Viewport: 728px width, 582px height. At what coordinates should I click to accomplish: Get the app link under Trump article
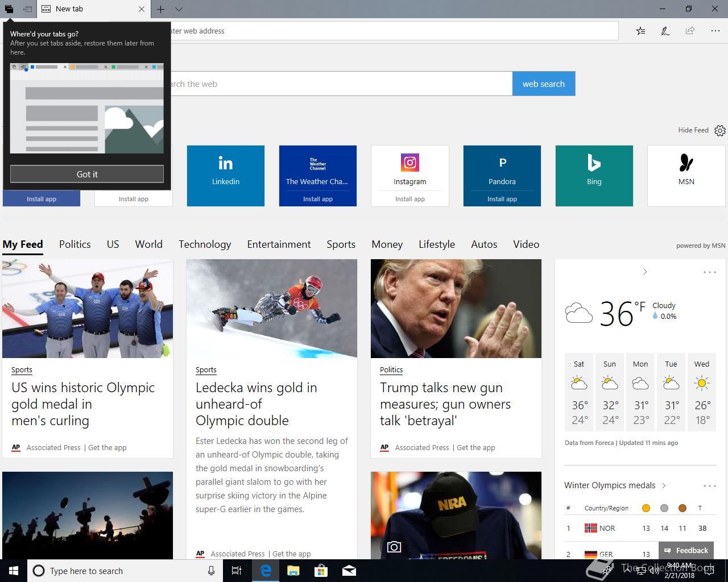(x=476, y=447)
